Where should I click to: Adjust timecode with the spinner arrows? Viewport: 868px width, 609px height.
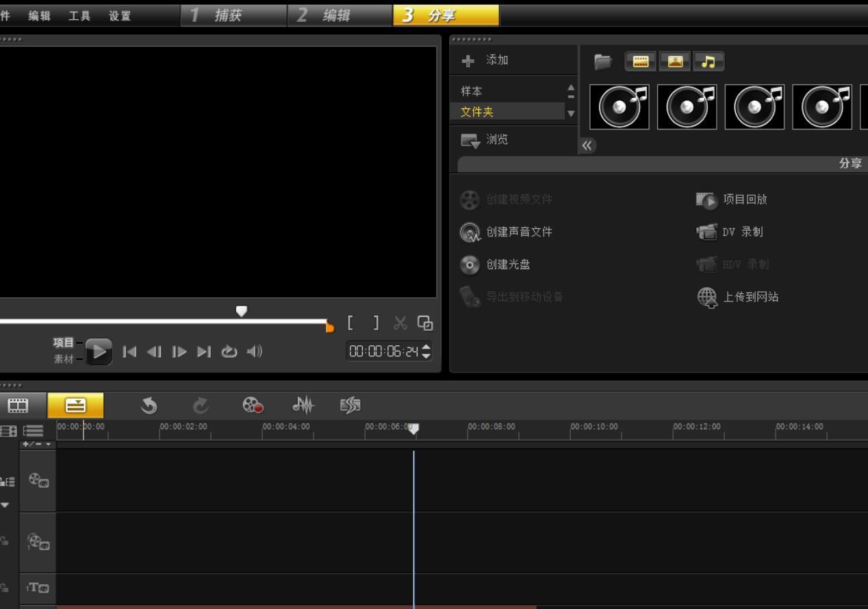(x=427, y=352)
